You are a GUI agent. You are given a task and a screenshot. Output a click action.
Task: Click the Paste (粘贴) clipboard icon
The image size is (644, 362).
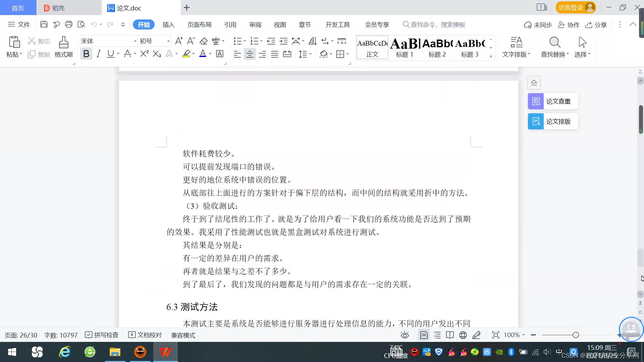14,43
